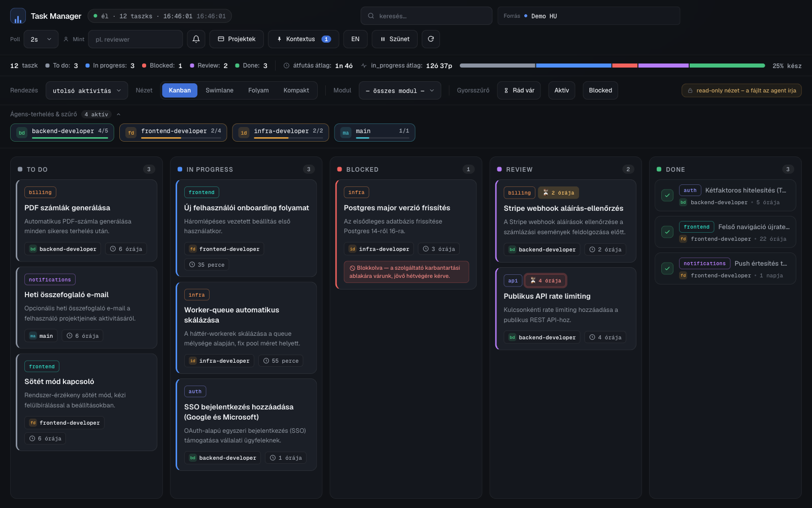Viewport: 812px width, 508px height.
Task: Click clock icon on SSO card 1 órája chip
Action: pyautogui.click(x=273, y=458)
